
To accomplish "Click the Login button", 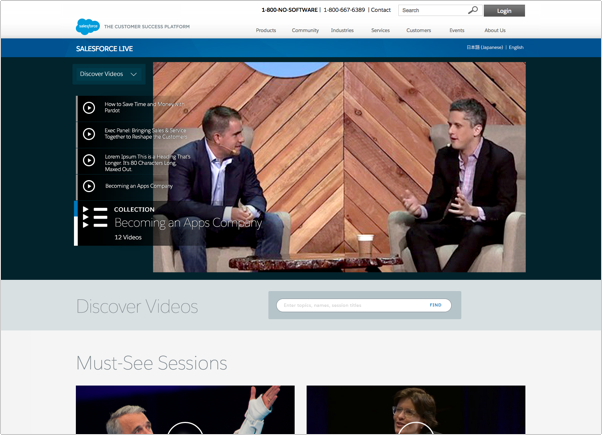I will (x=504, y=11).
